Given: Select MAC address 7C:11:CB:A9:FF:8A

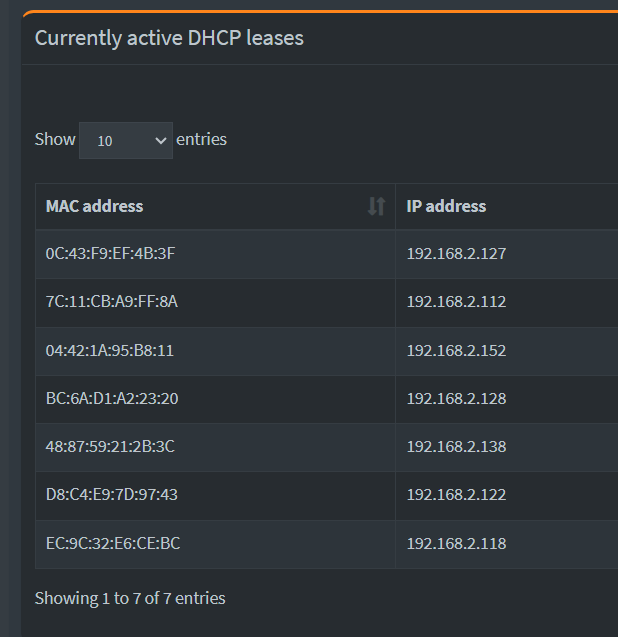Looking at the screenshot, I should (x=112, y=301).
